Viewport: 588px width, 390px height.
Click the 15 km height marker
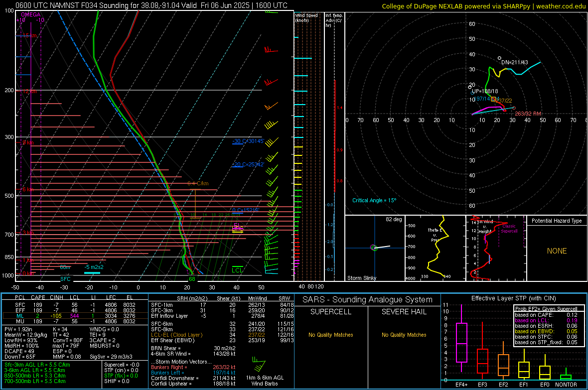click(x=29, y=36)
